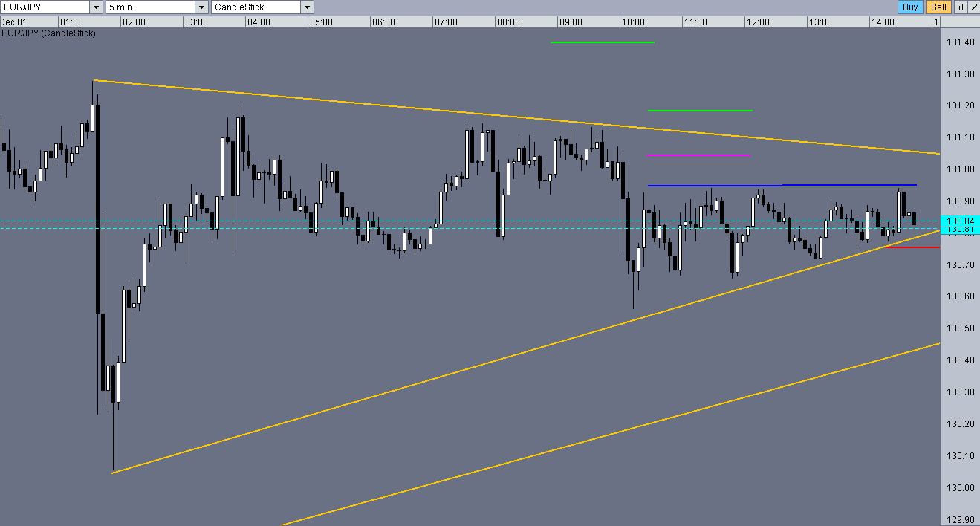Click the 130.30 price axis label
Viewport: 980px width, 526px height.
click(x=961, y=392)
